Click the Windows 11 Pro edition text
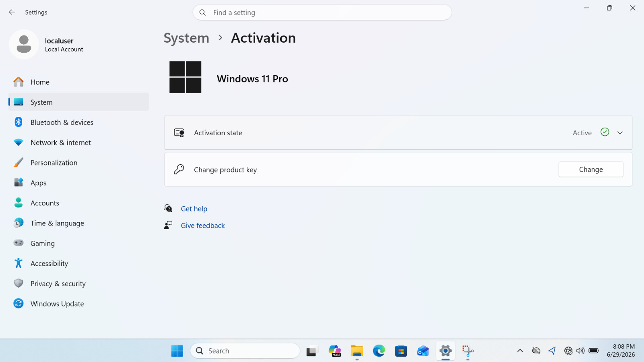 click(252, 79)
